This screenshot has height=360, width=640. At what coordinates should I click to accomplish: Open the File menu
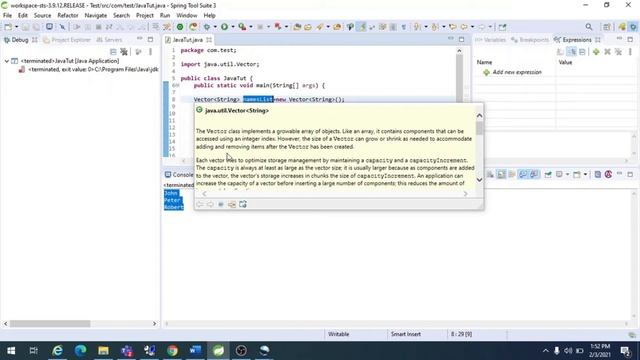coord(7,16)
